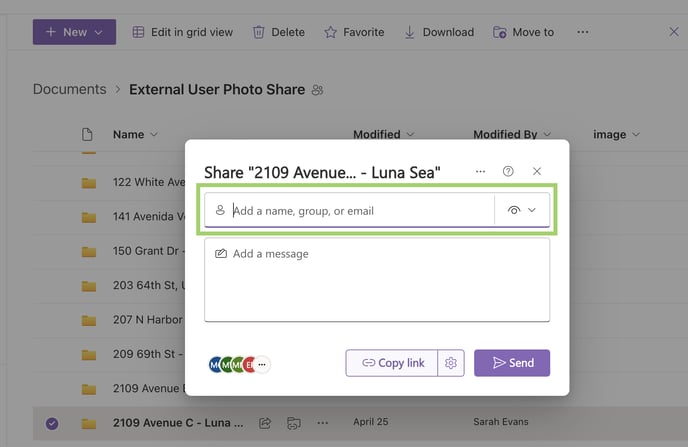
Task: Click the Copy link button
Action: pyautogui.click(x=393, y=363)
